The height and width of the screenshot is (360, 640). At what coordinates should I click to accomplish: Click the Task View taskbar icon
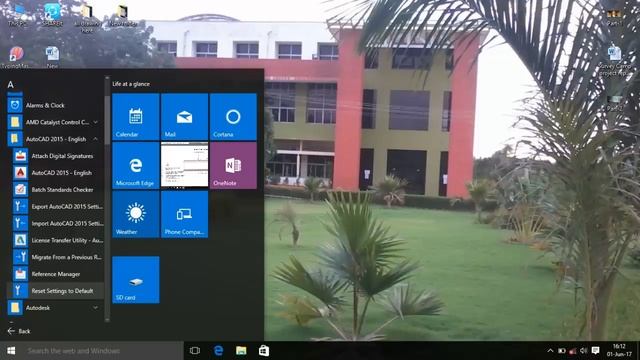[x=195, y=351]
